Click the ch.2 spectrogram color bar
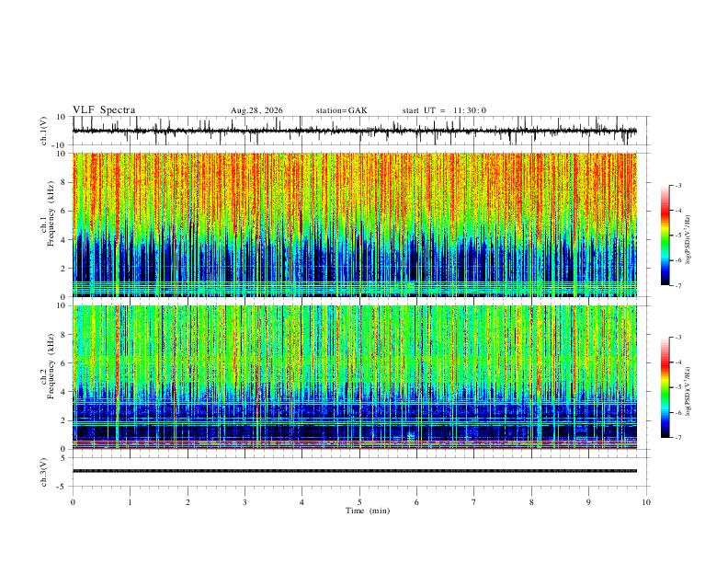 click(665, 387)
